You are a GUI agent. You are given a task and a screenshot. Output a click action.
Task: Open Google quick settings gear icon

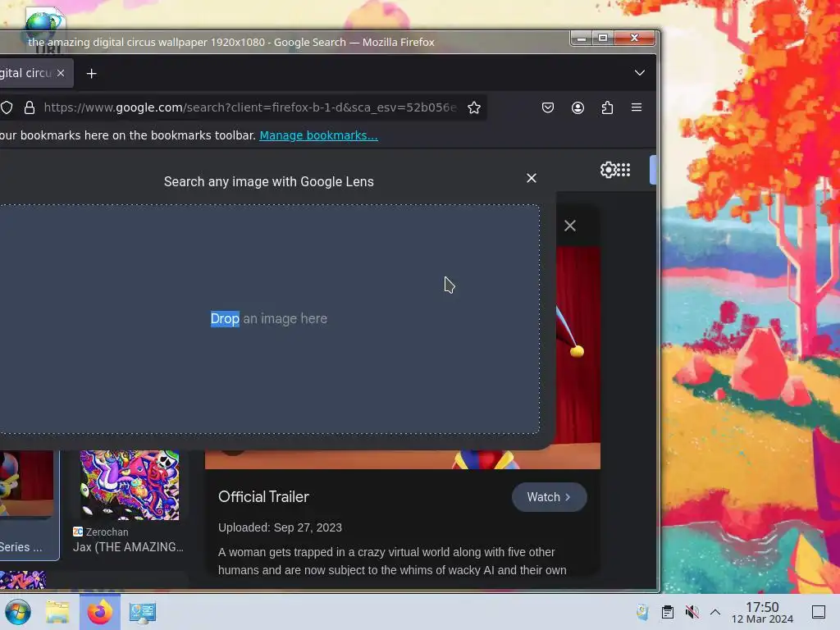(608, 170)
